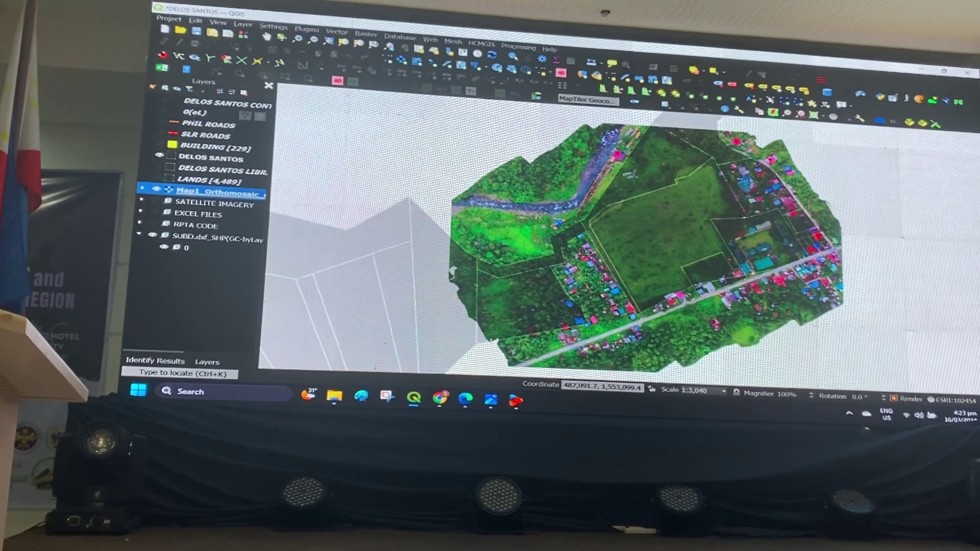Click the Coordinate input field
This screenshot has height=551, width=980.
[602, 386]
